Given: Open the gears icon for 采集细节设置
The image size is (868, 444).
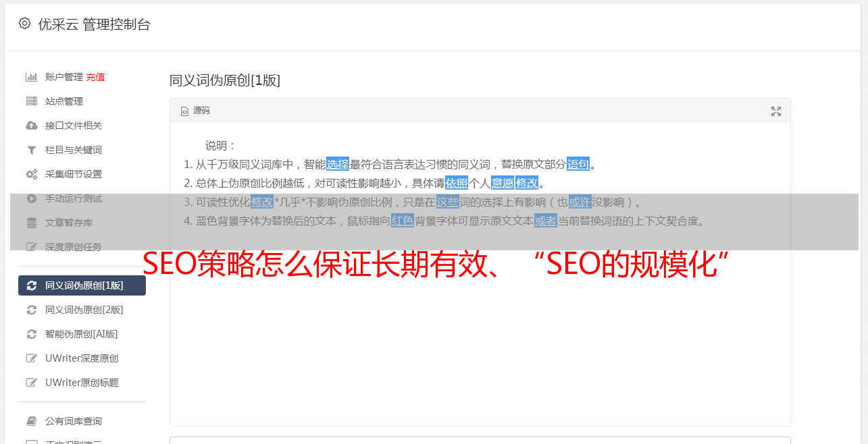Looking at the screenshot, I should point(31,174).
